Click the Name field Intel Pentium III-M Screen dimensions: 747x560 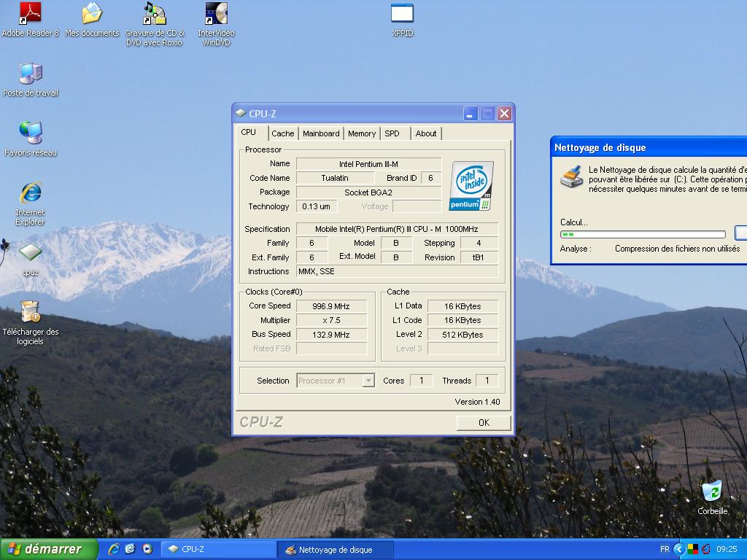point(368,164)
